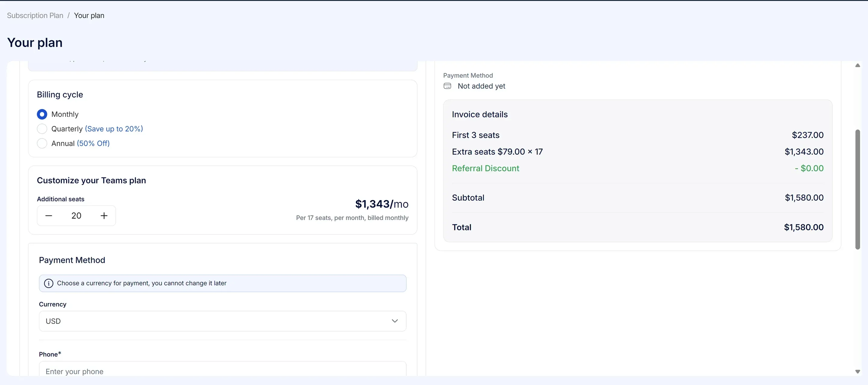
Task: Click the Invoice details heading
Action: point(480,114)
